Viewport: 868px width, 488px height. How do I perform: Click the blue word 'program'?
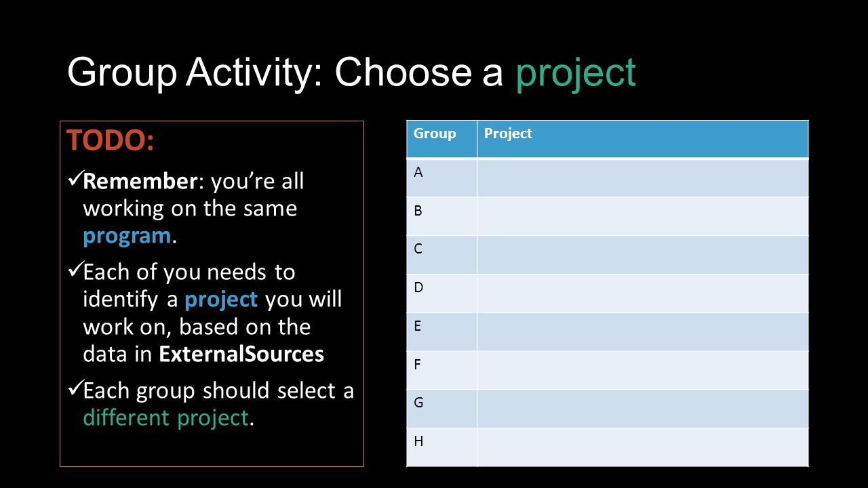point(127,236)
